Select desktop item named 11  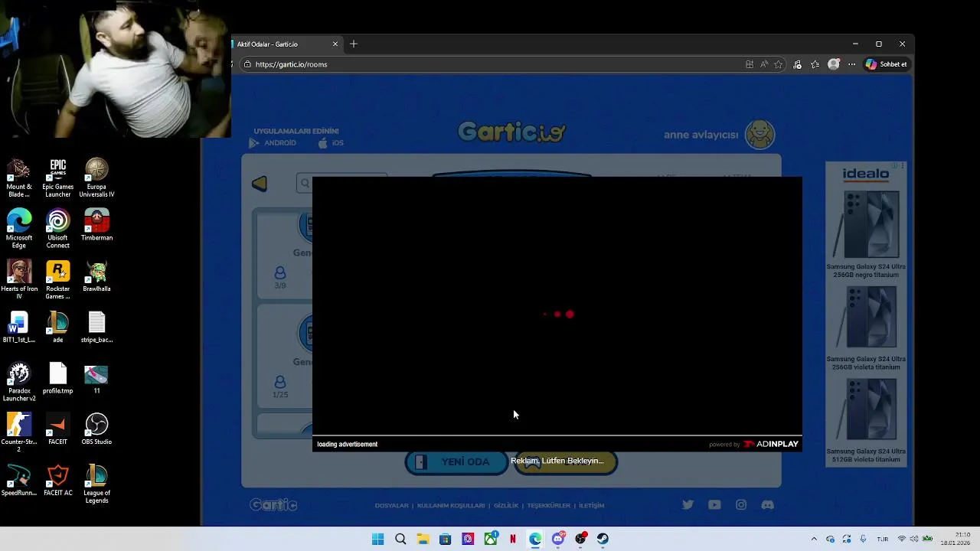(96, 378)
